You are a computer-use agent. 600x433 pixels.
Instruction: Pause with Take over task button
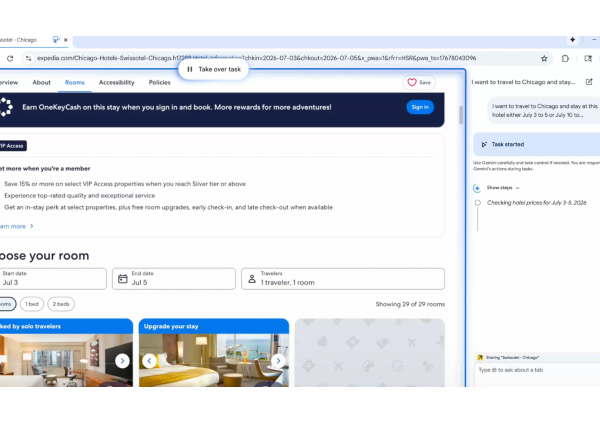(214, 69)
